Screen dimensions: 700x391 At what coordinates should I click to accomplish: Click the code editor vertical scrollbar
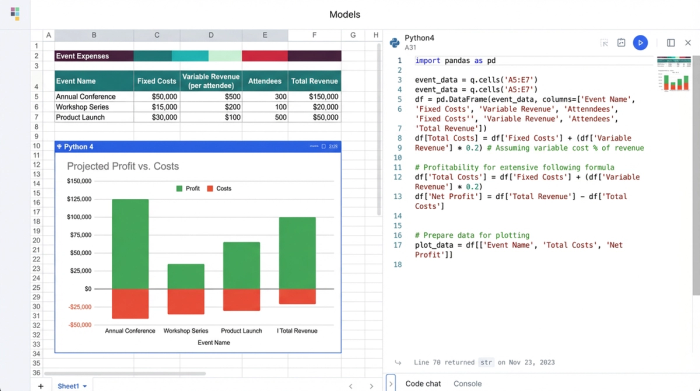point(696,174)
